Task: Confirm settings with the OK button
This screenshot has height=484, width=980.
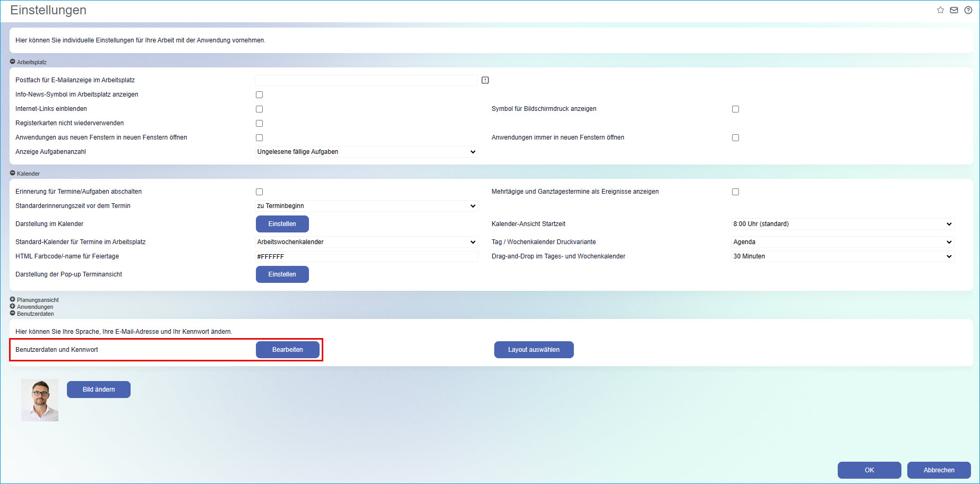Action: 870,470
